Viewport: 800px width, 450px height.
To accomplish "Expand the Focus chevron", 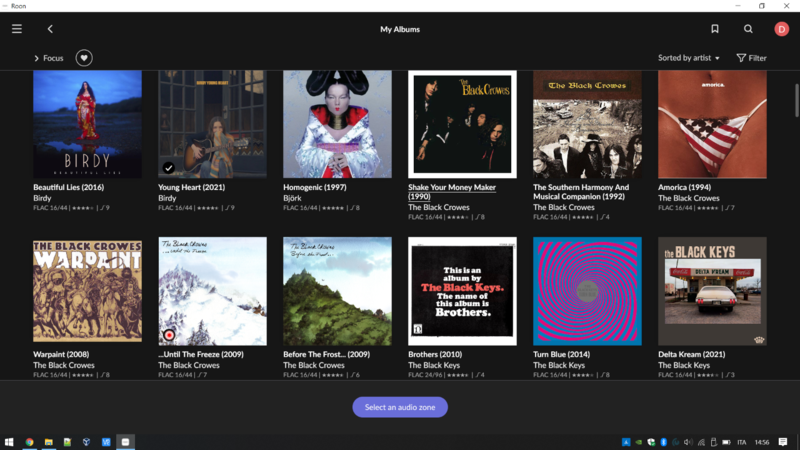I will click(x=37, y=58).
